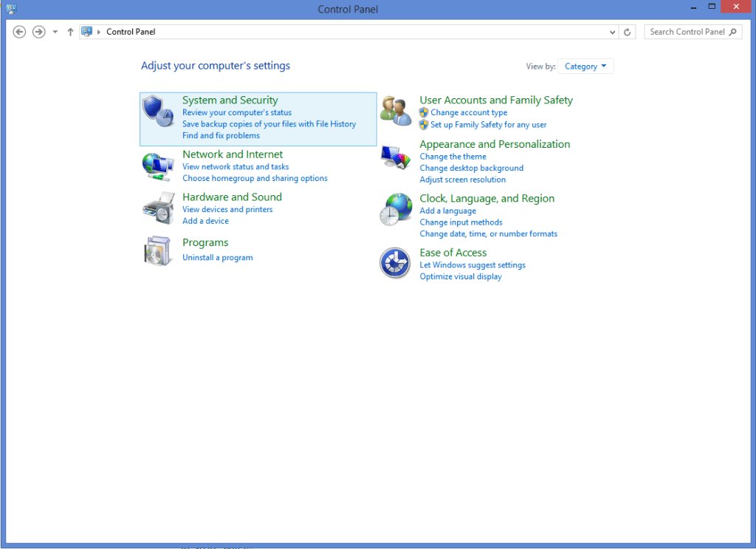Click the Clock, Language, and Region globe-clock icon

396,209
